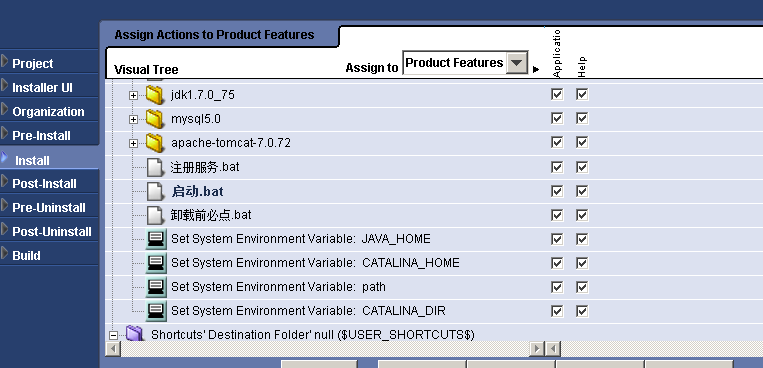This screenshot has height=368, width=763.
Task: Switch to the Post-Install section
Action: [x=44, y=184]
